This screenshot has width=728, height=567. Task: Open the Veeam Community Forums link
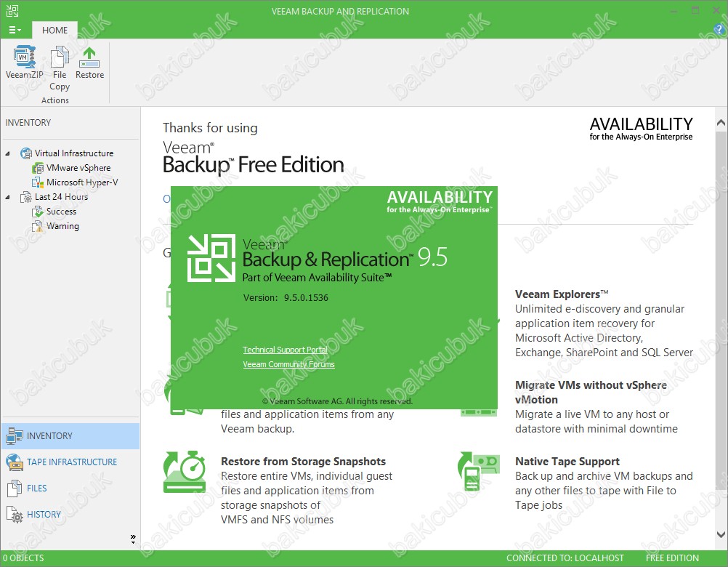288,364
